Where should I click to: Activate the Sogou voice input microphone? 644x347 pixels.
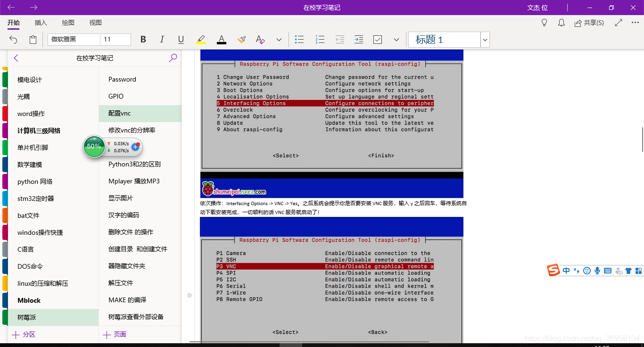(x=597, y=271)
